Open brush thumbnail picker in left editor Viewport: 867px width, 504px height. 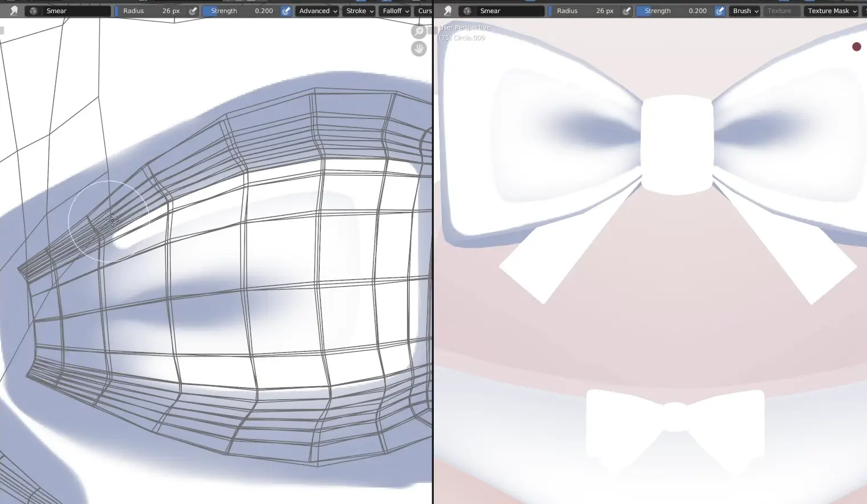tap(33, 11)
